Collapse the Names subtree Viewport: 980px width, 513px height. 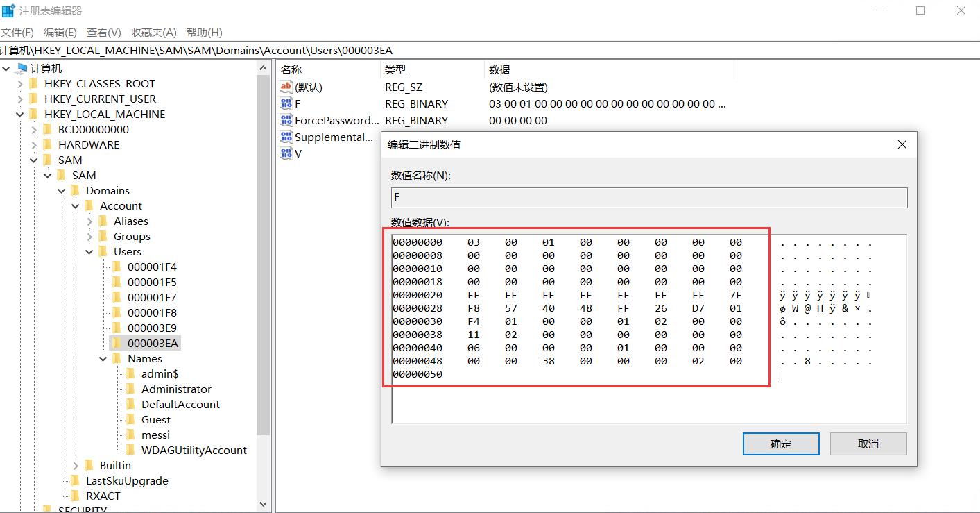pos(103,358)
